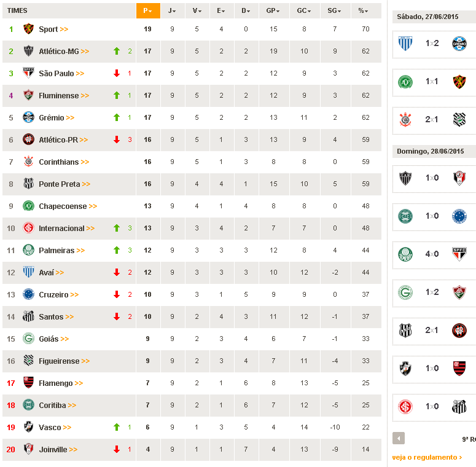Click the 4x0 score of Palmeiras match
476x467 pixels.
click(432, 254)
